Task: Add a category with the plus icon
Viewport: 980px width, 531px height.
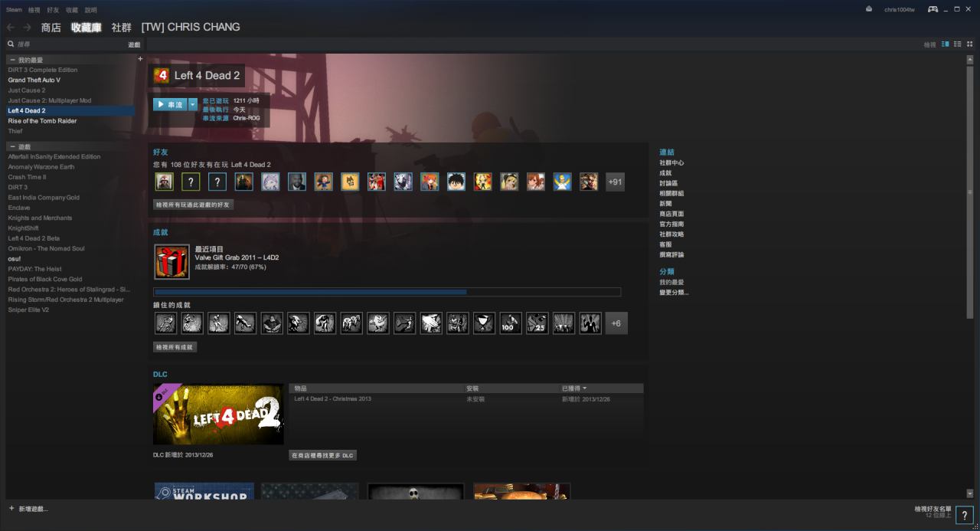Action: point(140,59)
